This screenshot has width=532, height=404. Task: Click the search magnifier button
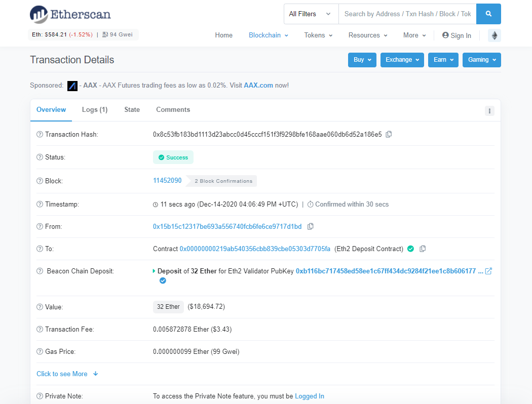[488, 14]
